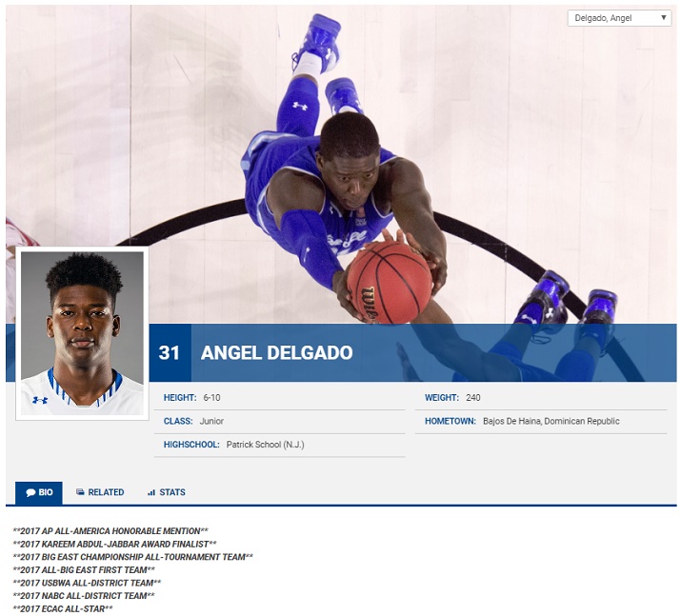Click the basketball in the hero photo
Image resolution: width=680 pixels, height=616 pixels.
(389, 282)
